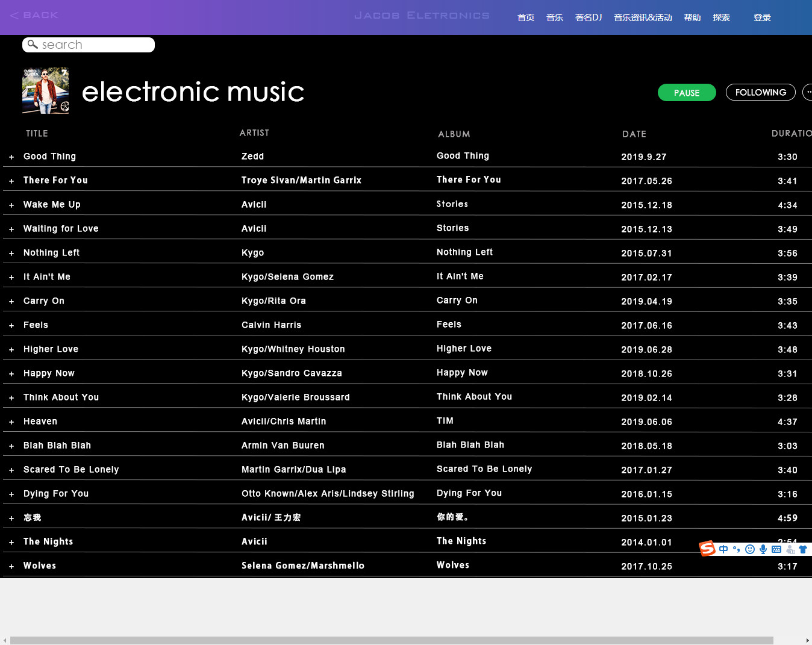
Task: Open the Sogou emoji smiley panel
Action: click(750, 549)
